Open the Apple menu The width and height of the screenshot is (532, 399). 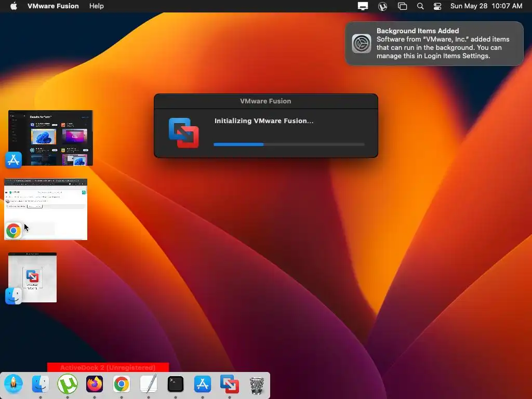coord(14,6)
